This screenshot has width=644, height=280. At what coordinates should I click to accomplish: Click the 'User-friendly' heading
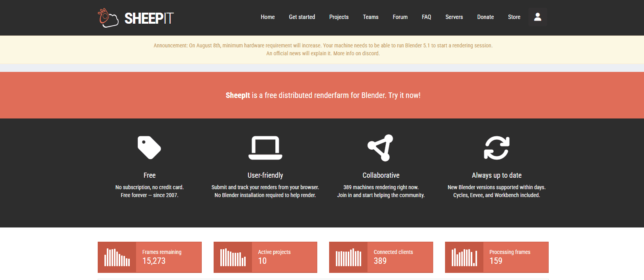265,175
